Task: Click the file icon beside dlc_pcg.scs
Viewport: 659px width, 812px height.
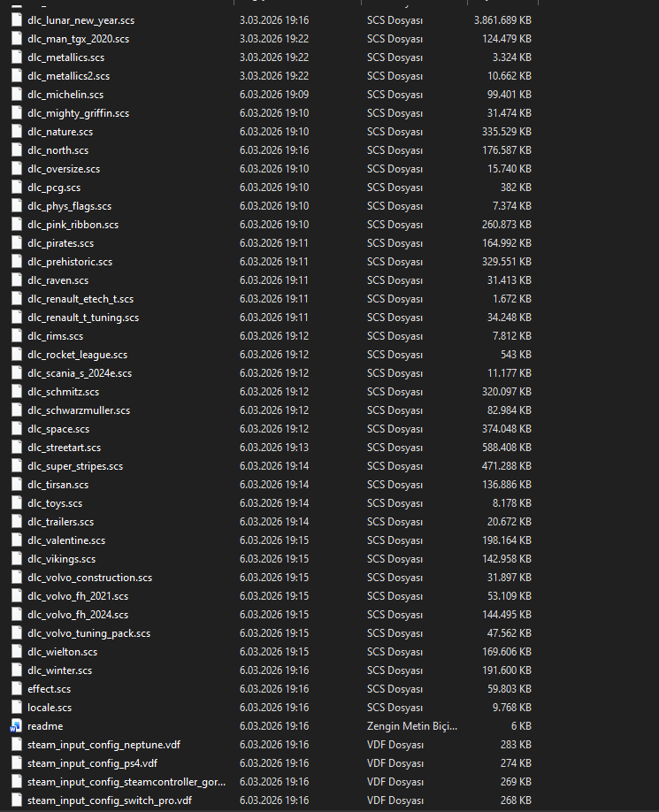Action: point(17,188)
